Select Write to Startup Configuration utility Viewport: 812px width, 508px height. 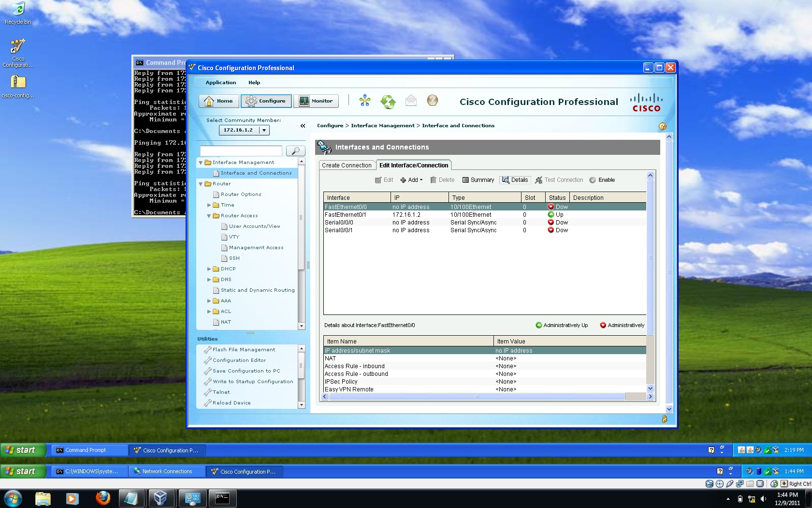(253, 382)
